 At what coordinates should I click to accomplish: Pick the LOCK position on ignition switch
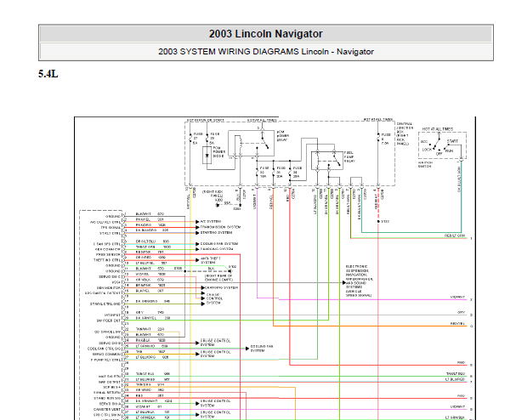coord(427,150)
